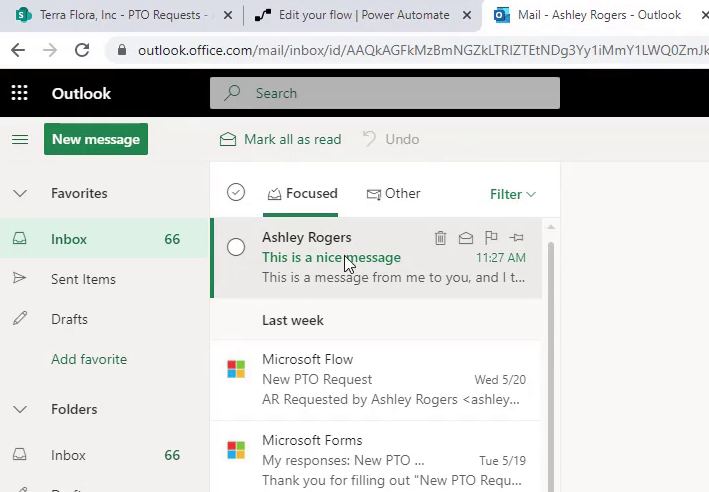Open the Sent Items folder
The image size is (709, 492).
point(104,279)
